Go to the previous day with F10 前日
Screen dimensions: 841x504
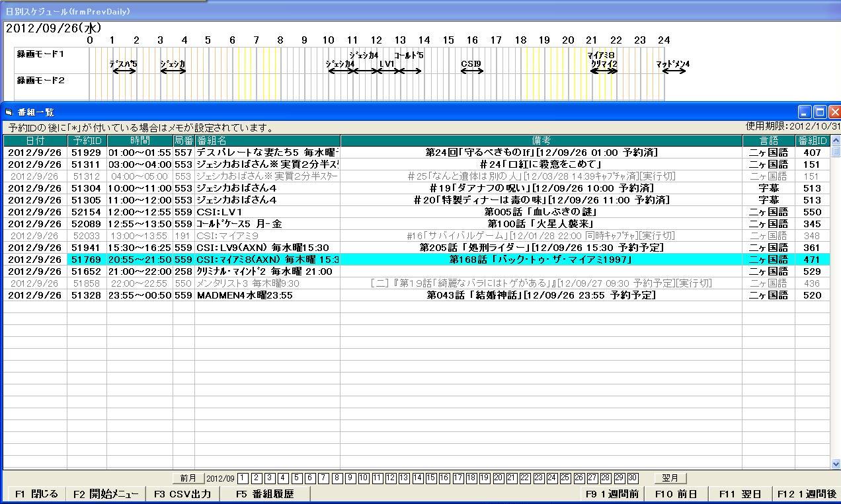click(676, 494)
